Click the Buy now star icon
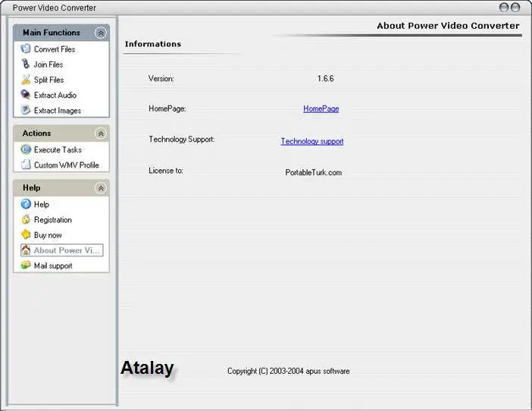The width and height of the screenshot is (532, 411). (x=26, y=234)
